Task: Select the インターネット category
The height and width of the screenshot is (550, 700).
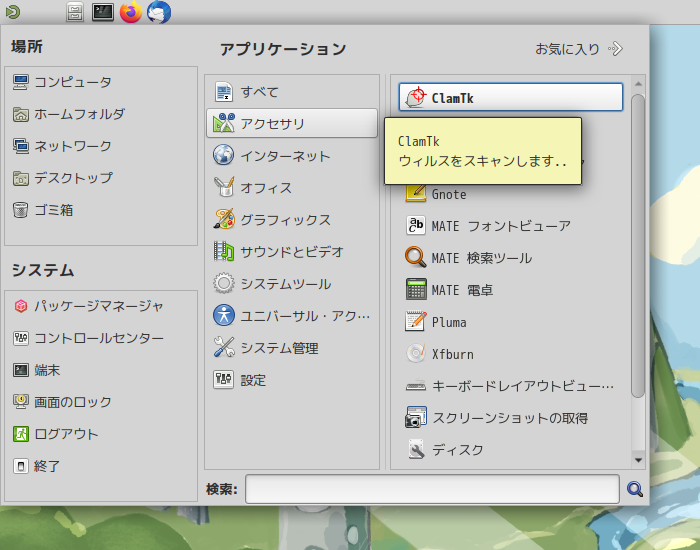Action: click(292, 155)
